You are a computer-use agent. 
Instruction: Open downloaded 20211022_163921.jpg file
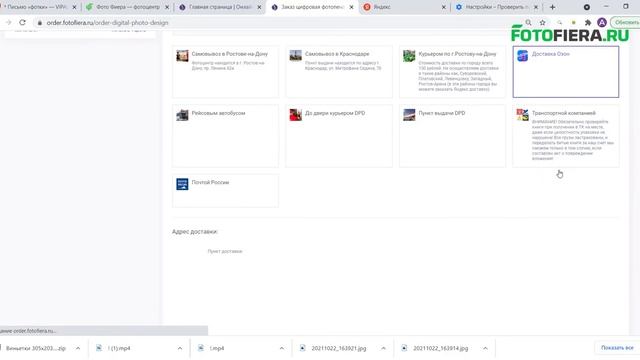(339, 348)
